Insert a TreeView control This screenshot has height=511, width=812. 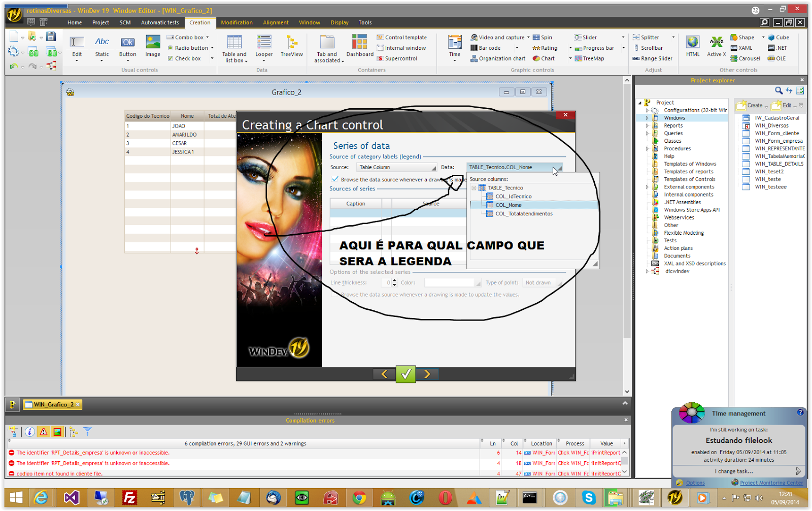click(x=292, y=46)
